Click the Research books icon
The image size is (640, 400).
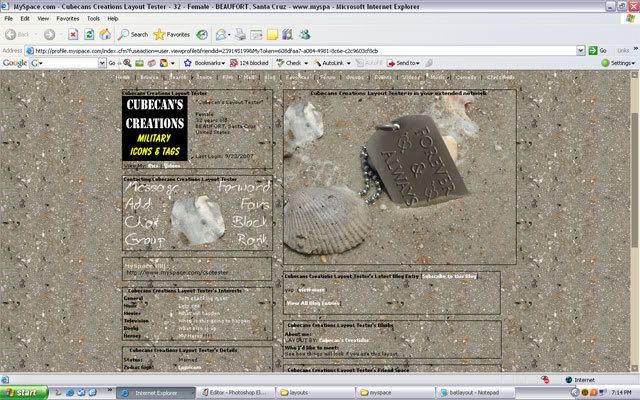click(288, 35)
